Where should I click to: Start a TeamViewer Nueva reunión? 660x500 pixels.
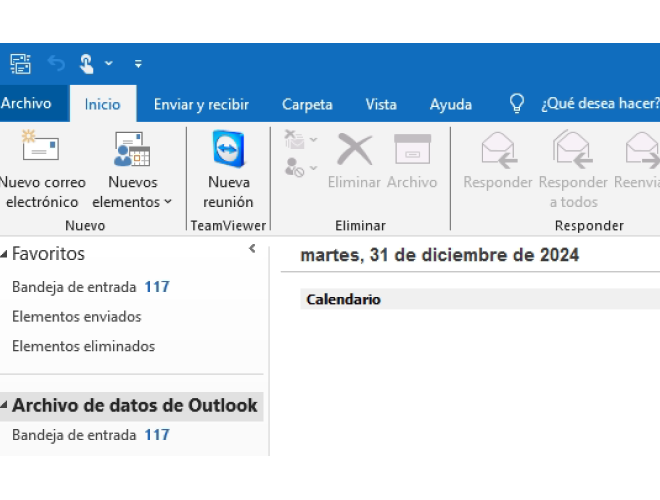228,150
